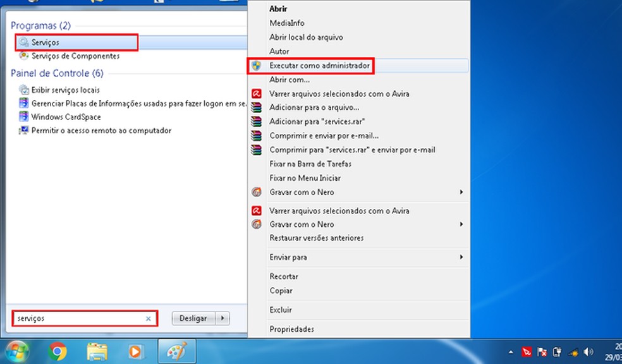
Task: Launch Paint from the taskbar
Action: click(176, 351)
